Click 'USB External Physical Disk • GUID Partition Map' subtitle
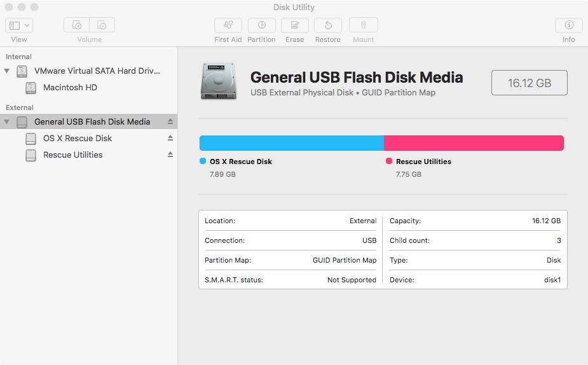Image resolution: width=588 pixels, height=365 pixels. coord(343,93)
